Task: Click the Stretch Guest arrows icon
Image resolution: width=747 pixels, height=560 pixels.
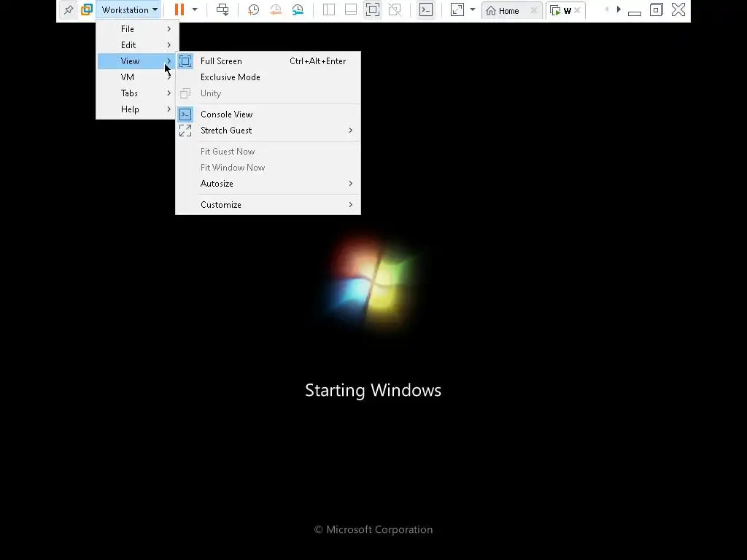Action: click(185, 131)
